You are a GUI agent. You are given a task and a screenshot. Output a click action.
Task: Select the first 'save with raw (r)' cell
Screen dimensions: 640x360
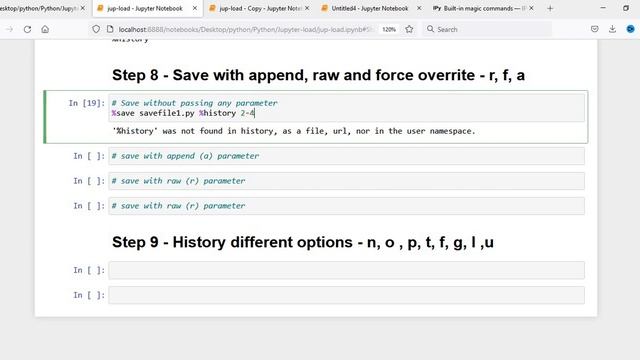(x=347, y=181)
